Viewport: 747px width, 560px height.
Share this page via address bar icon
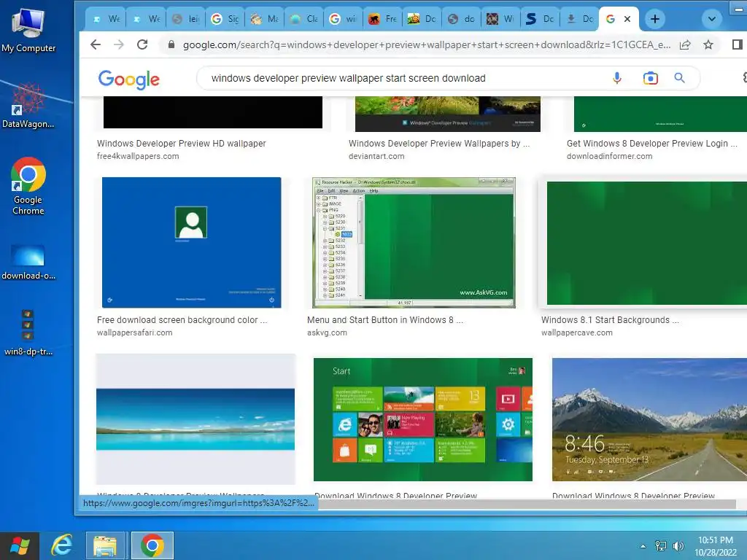coord(685,44)
